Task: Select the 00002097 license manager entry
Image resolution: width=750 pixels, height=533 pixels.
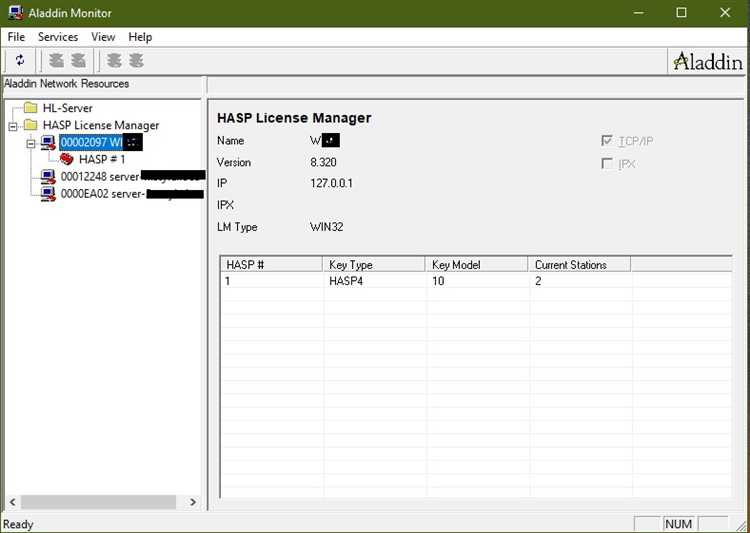Action: click(x=101, y=142)
